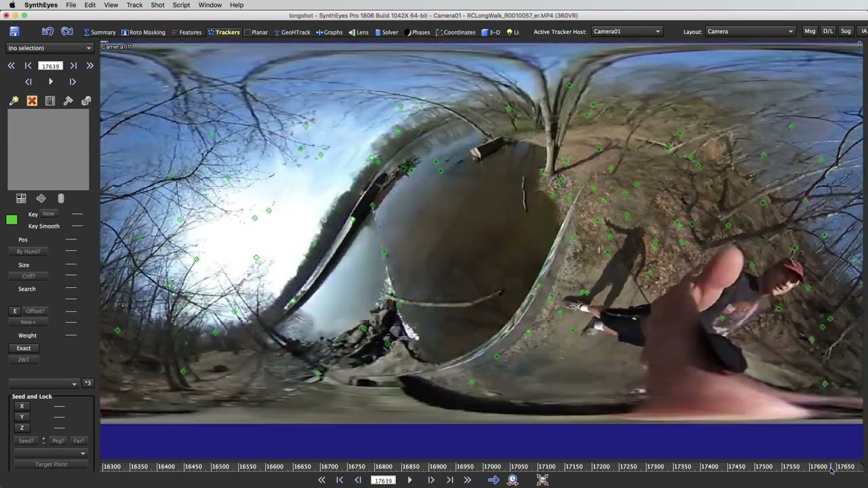868x488 pixels.
Task: Click the Save file disk icon
Action: pyautogui.click(x=14, y=31)
